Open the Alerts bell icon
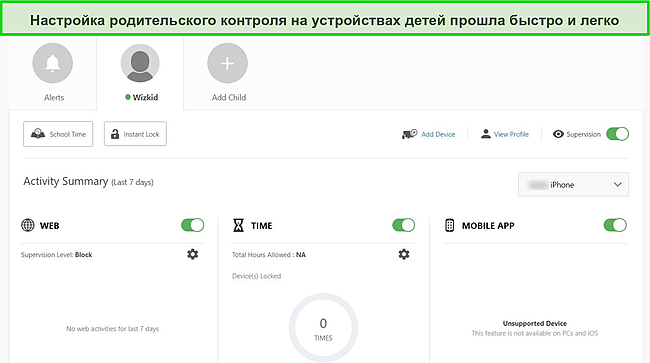The image size is (650, 363). [x=53, y=63]
